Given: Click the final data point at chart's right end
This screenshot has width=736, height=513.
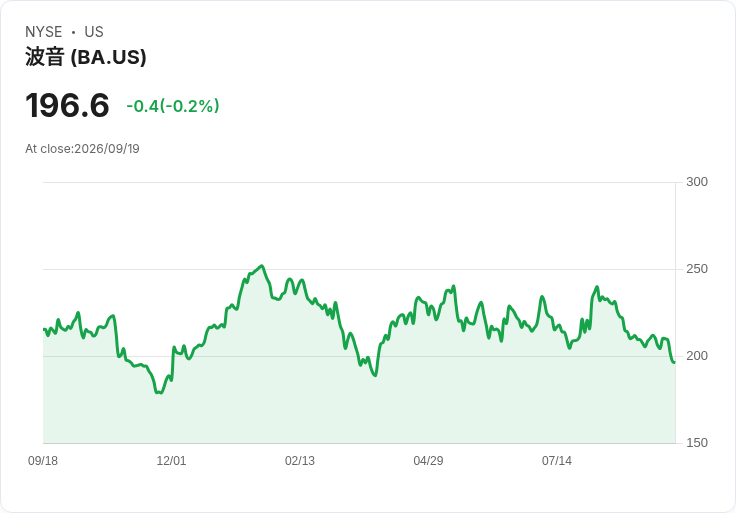Looking at the screenshot, I should pyautogui.click(x=675, y=362).
